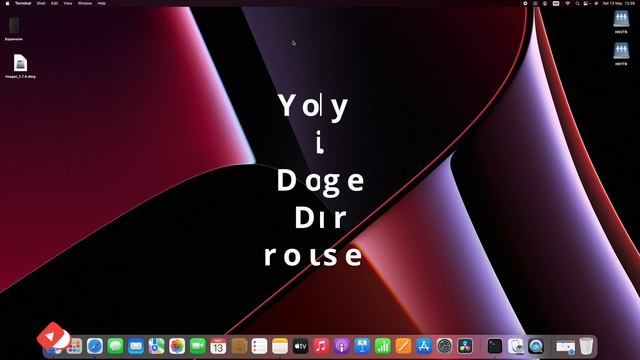This screenshot has width=640, height=360.
Task: Click the Siri icon beside the clock
Action: (596, 3)
